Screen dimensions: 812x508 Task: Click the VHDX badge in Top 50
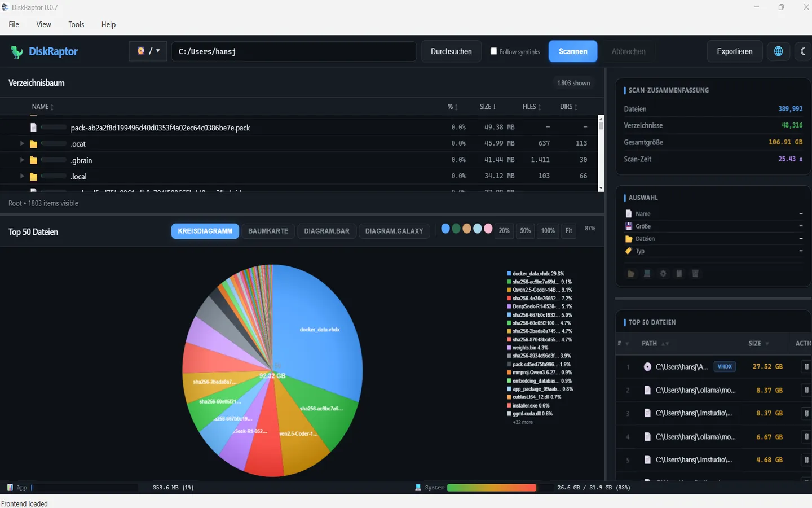coord(725,367)
